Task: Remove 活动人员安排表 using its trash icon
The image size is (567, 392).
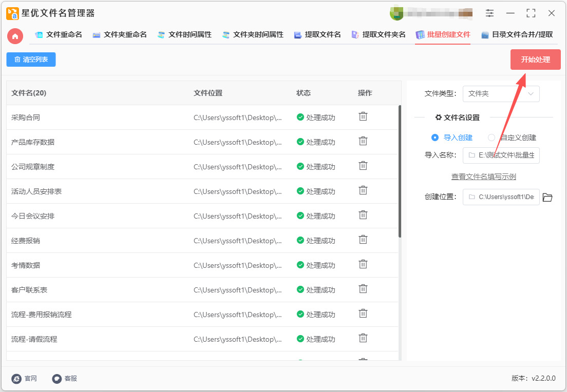Action: [x=363, y=190]
